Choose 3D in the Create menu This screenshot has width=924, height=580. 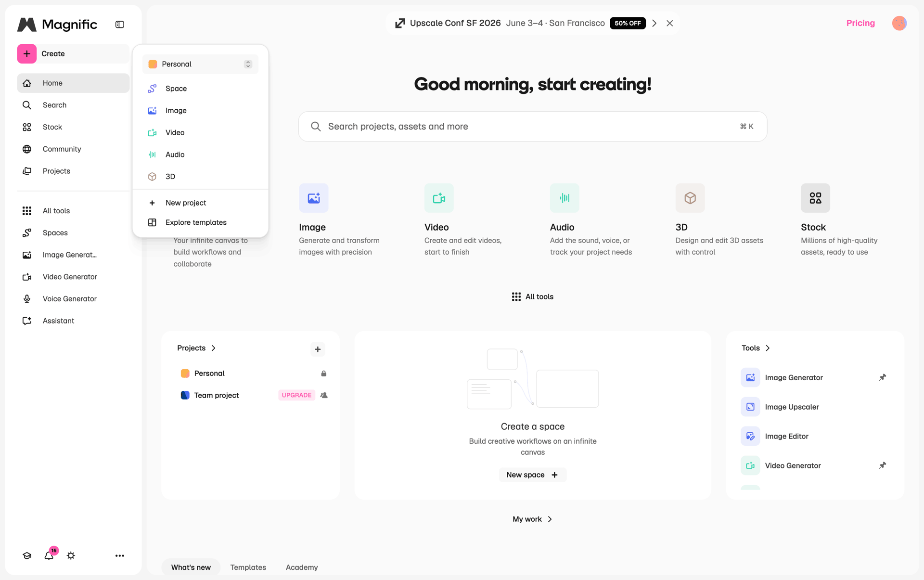200,176
